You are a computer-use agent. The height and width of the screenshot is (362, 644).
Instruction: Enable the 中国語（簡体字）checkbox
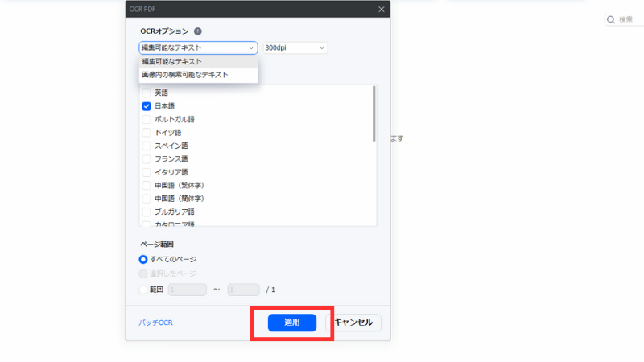click(x=147, y=199)
